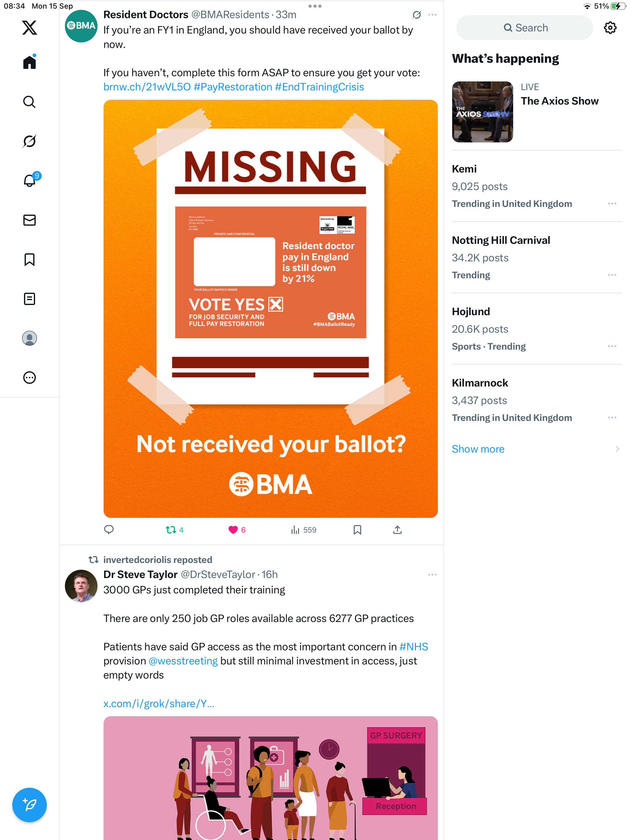
Task: Open the brnw.ch ballot form link
Action: (147, 87)
